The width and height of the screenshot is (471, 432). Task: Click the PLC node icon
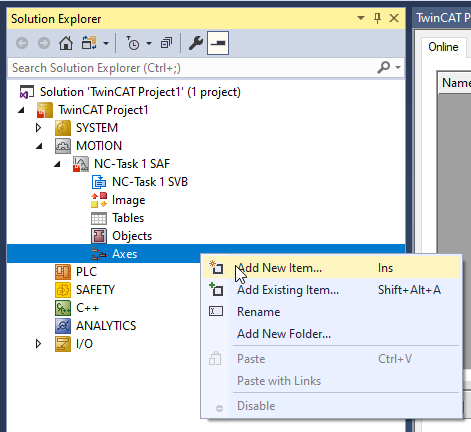coord(63,272)
